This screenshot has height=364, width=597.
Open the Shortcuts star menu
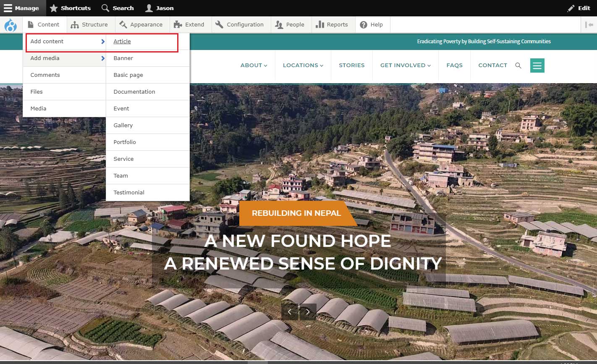tap(70, 8)
